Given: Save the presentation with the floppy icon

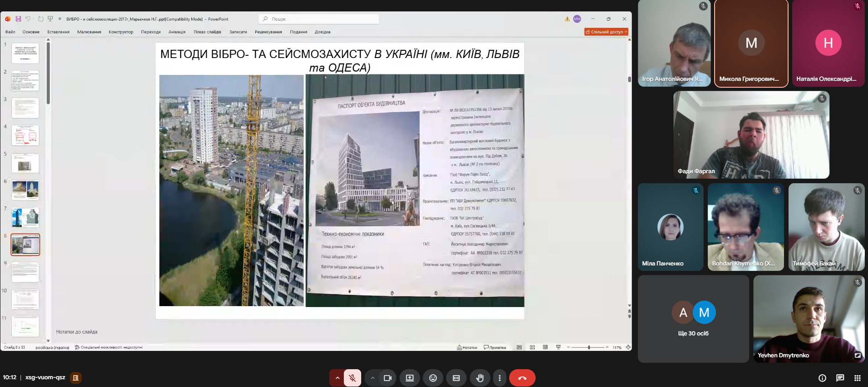Looking at the screenshot, I should pos(18,19).
